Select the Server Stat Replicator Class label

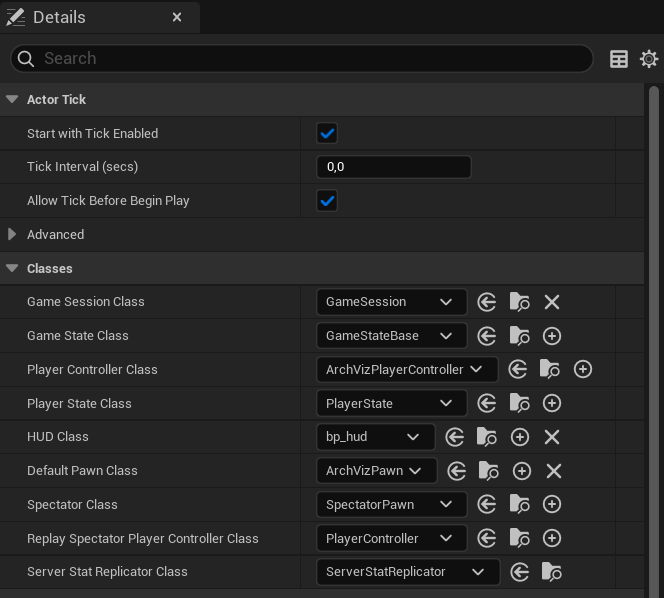pyautogui.click(x=107, y=572)
